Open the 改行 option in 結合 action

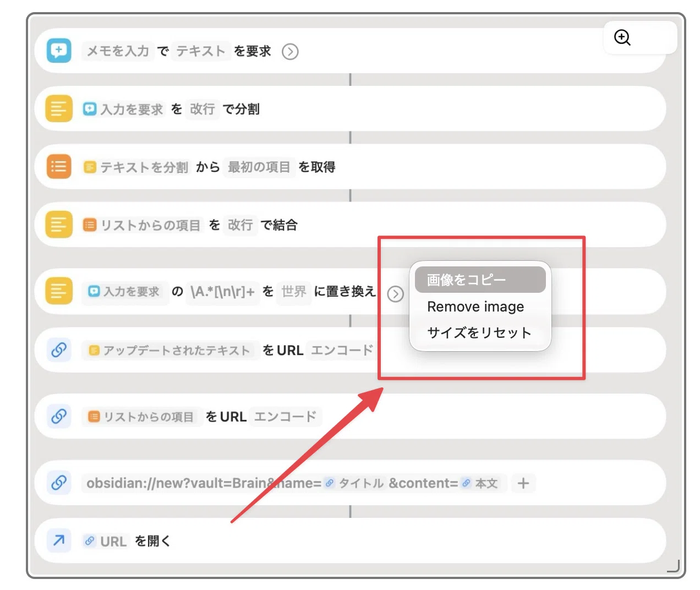tap(240, 225)
